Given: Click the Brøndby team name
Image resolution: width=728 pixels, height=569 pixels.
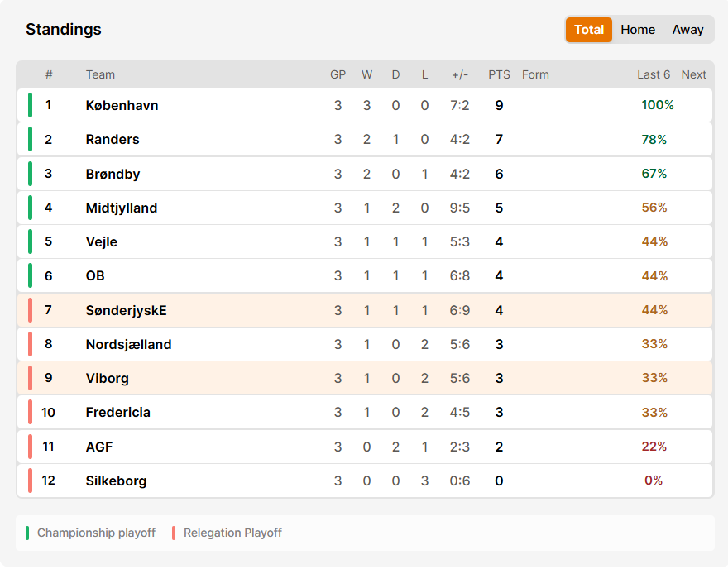Looking at the screenshot, I should (x=113, y=174).
